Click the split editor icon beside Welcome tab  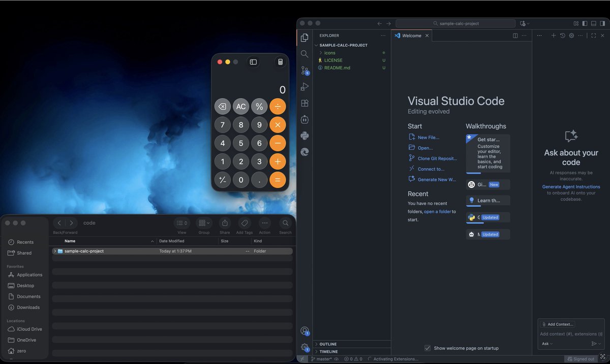tap(515, 36)
